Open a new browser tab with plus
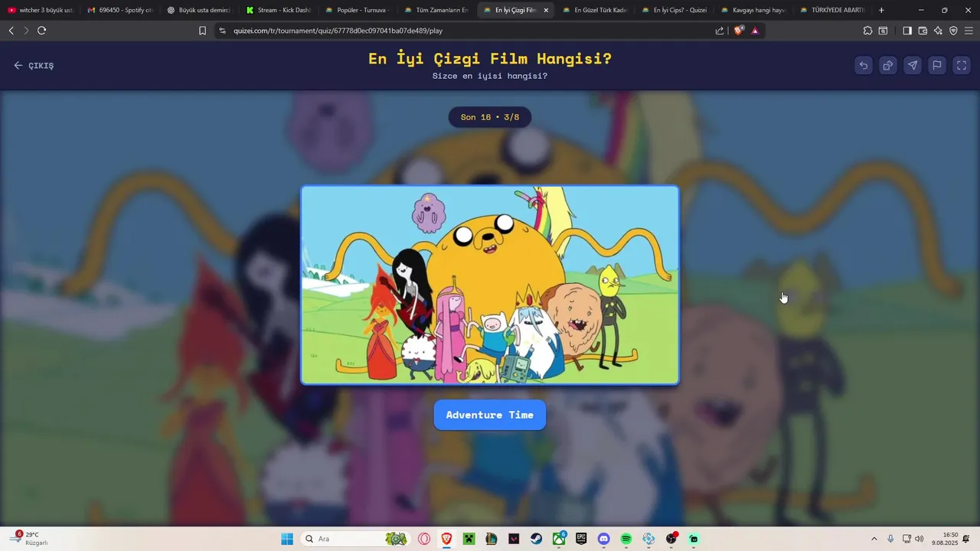The height and width of the screenshot is (551, 980). 881,10
